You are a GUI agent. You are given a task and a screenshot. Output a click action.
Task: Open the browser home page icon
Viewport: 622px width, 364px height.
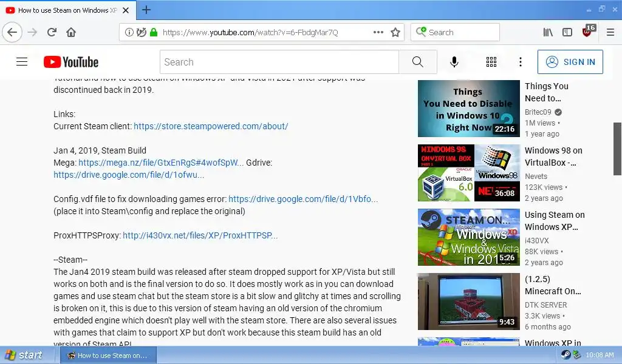(71, 32)
